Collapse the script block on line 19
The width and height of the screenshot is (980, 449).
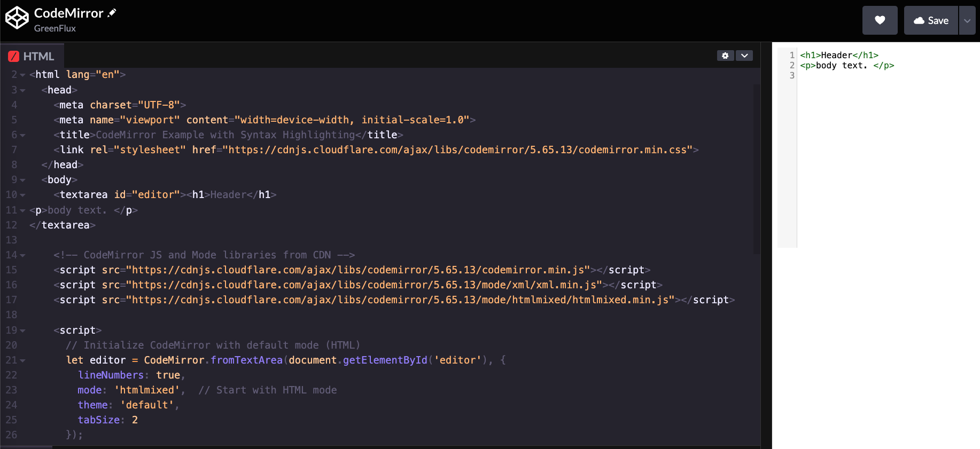coord(22,331)
